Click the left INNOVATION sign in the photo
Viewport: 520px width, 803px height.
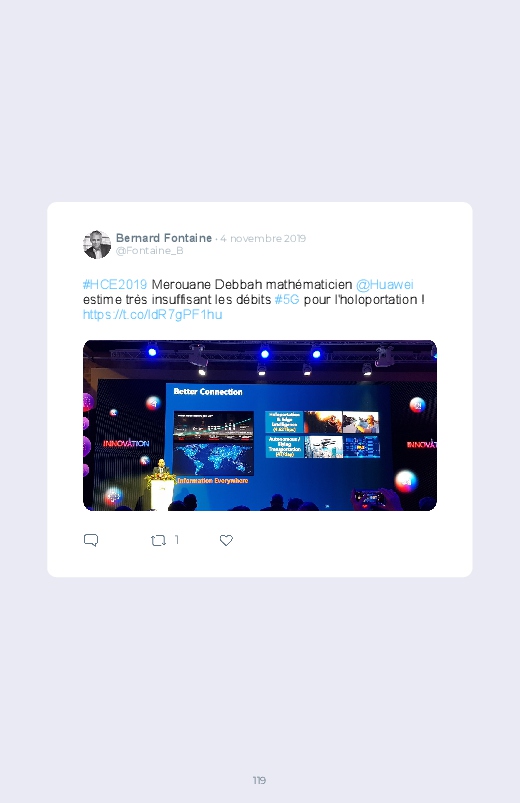(x=126, y=443)
